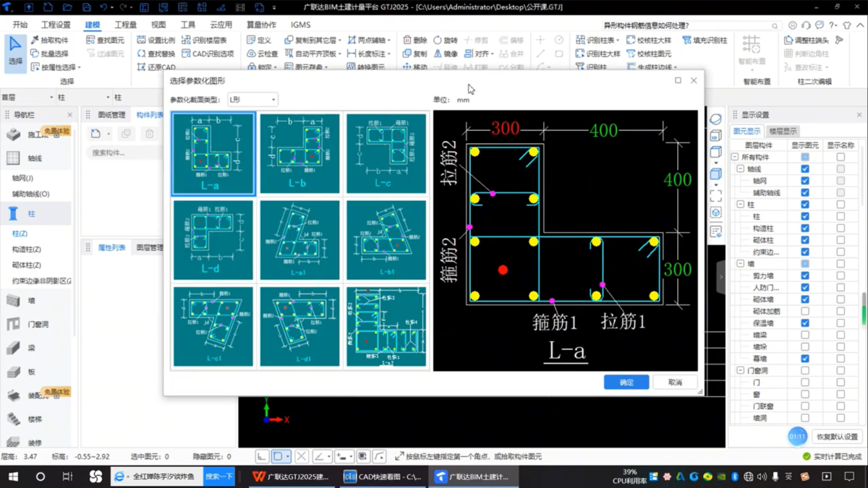Image resolution: width=868 pixels, height=488 pixels.
Task: Click 查找替换 tool
Action: click(156, 53)
